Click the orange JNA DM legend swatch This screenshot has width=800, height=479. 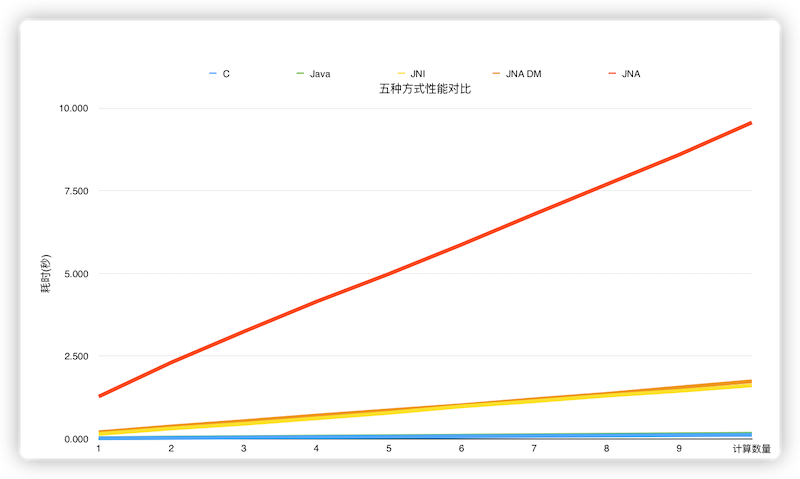tap(496, 74)
